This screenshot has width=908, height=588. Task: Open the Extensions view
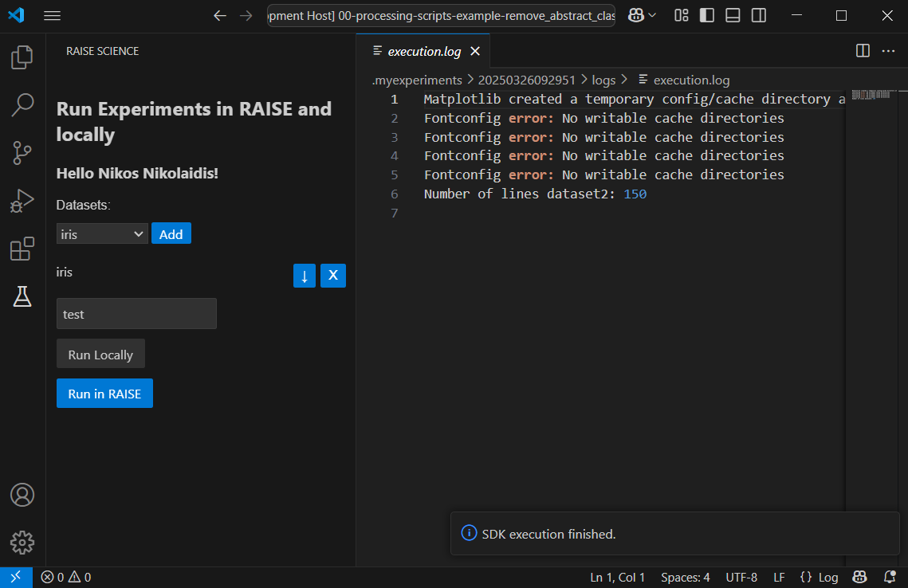(x=22, y=249)
